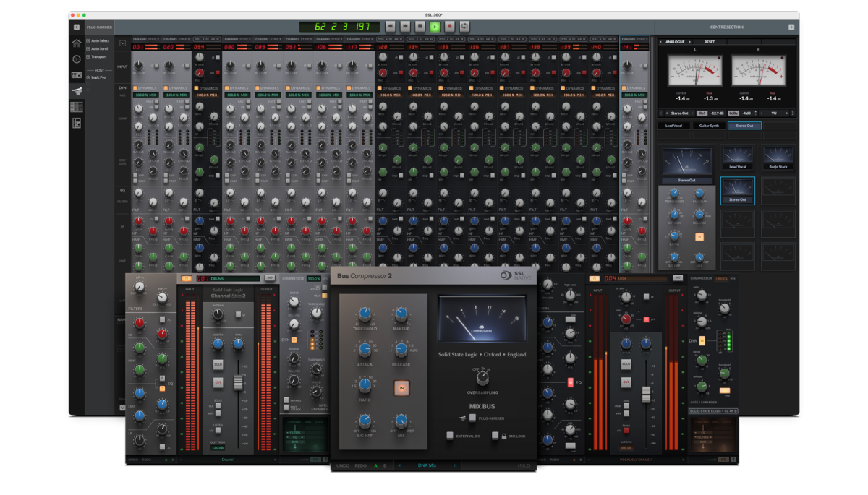
Task: Toggle the Transport checkbox
Action: [88, 56]
